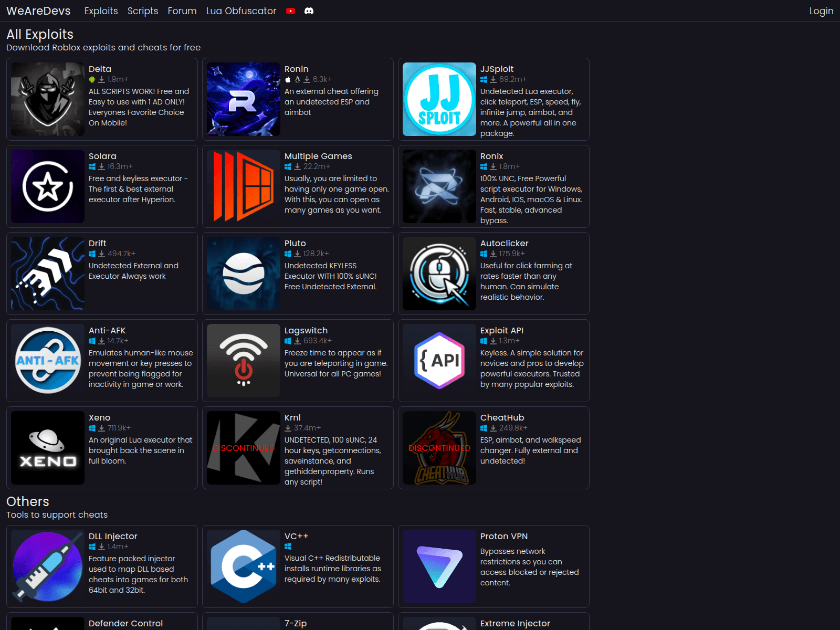The image size is (840, 630).
Task: Open the Solara title link
Action: (x=102, y=156)
